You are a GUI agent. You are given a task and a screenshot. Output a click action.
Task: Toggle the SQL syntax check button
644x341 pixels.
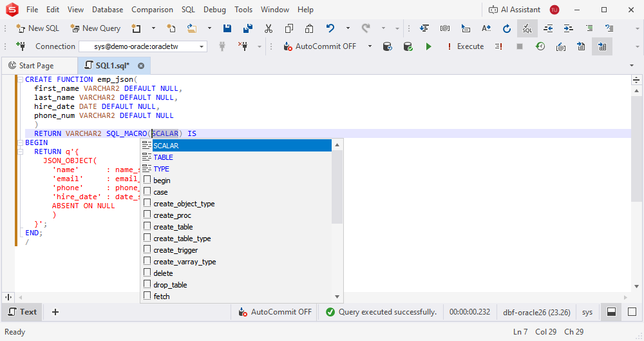(527, 28)
